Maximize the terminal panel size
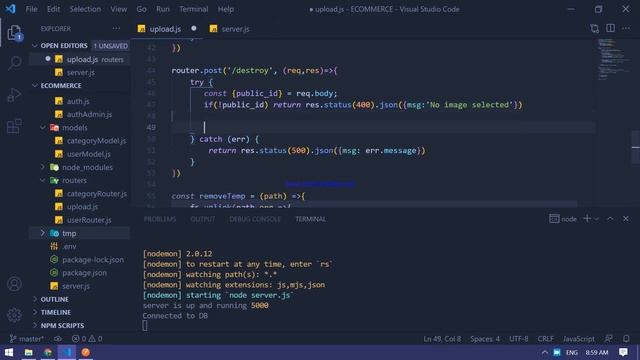The width and height of the screenshot is (640, 360). pyautogui.click(x=610, y=219)
